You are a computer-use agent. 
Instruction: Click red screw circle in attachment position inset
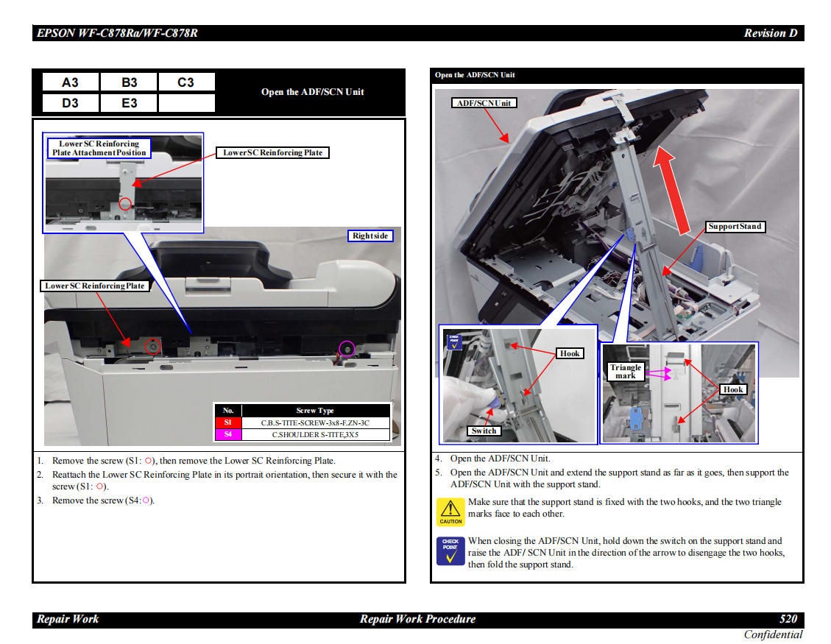[125, 203]
